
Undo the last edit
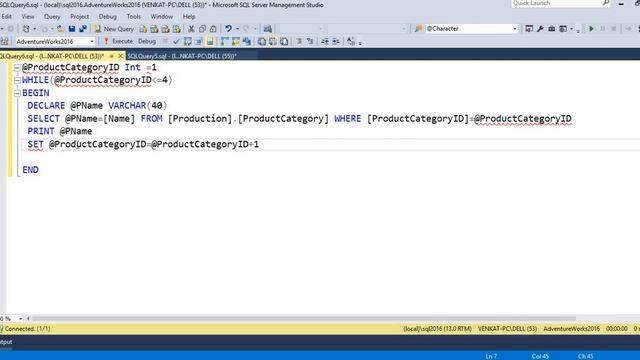click(228, 29)
